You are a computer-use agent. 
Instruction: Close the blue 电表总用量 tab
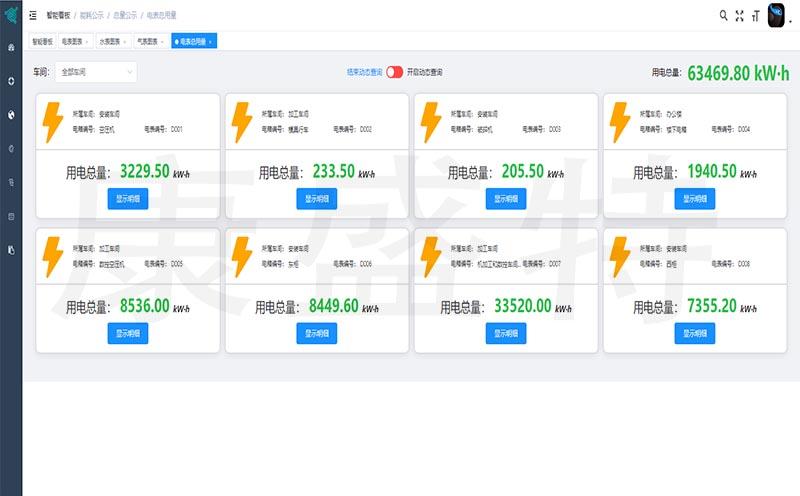click(210, 42)
